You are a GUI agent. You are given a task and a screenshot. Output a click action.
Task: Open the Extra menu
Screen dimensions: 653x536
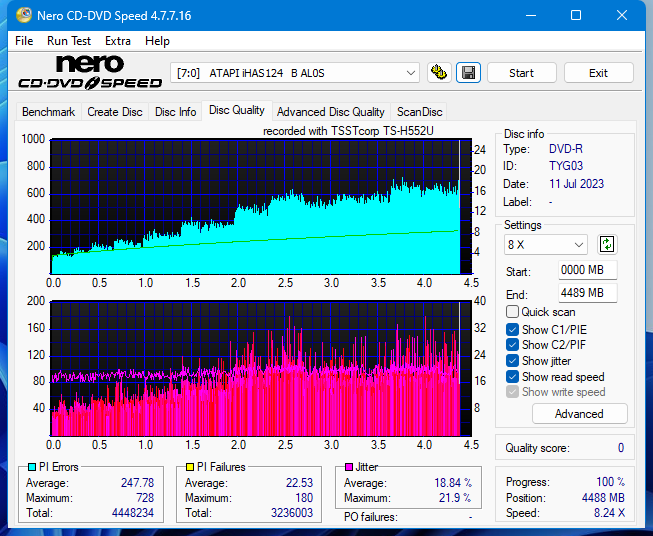[x=118, y=41]
